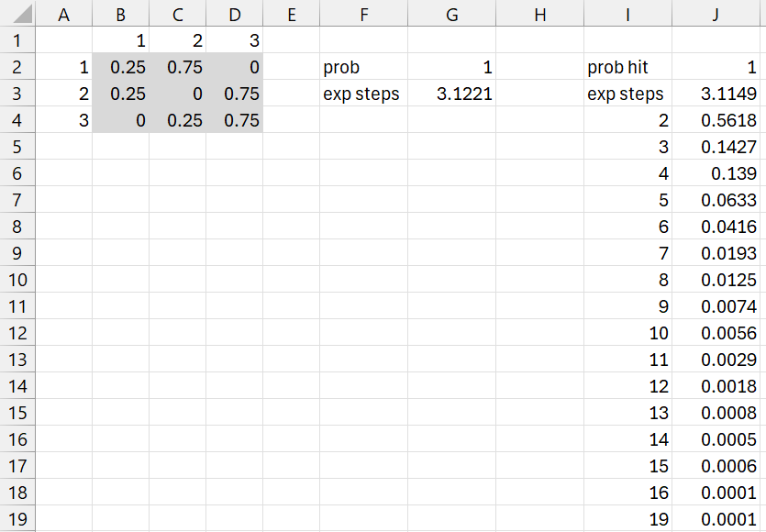
Task: Select cell J4 with value 0.5618
Action: click(x=716, y=119)
